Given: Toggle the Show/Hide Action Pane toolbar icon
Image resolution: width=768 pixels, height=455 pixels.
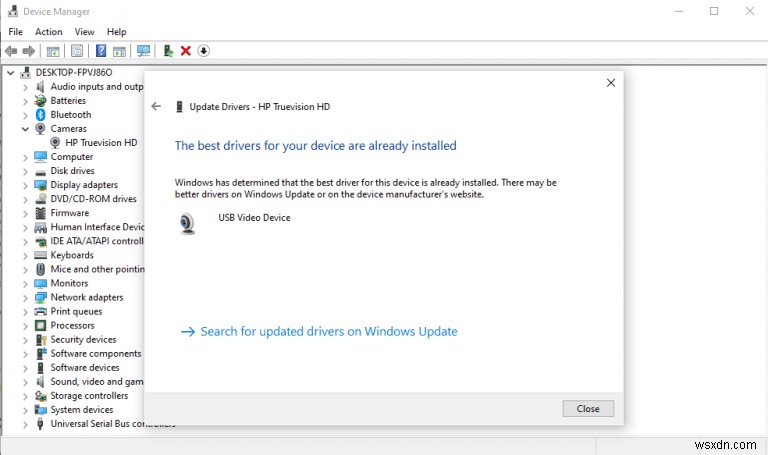Looking at the screenshot, I should tap(120, 51).
